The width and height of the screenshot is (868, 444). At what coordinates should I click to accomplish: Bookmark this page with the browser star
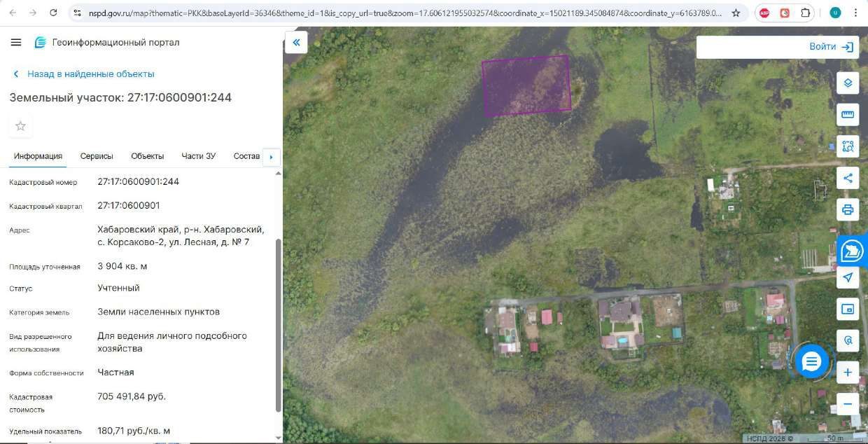(736, 13)
